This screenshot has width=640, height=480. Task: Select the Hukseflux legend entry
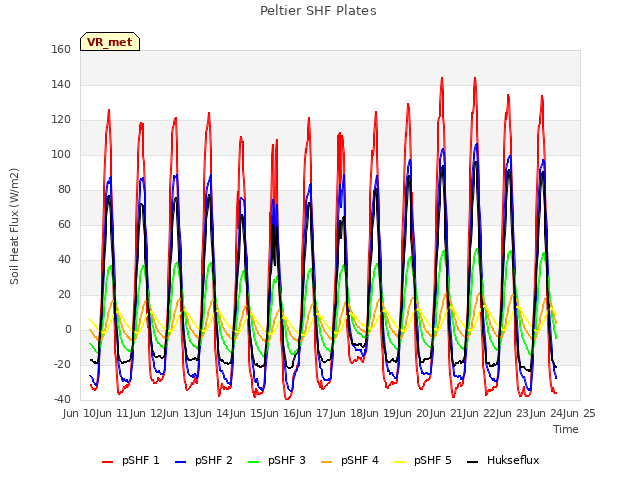(503, 460)
